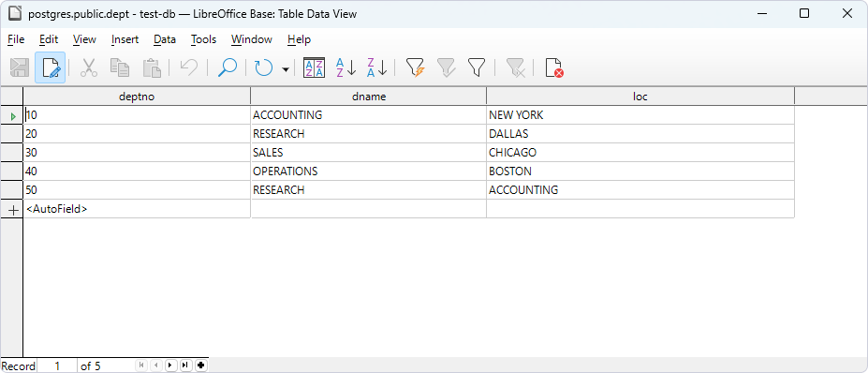The image size is (868, 373).
Task: Open the Help menu
Action: click(299, 39)
